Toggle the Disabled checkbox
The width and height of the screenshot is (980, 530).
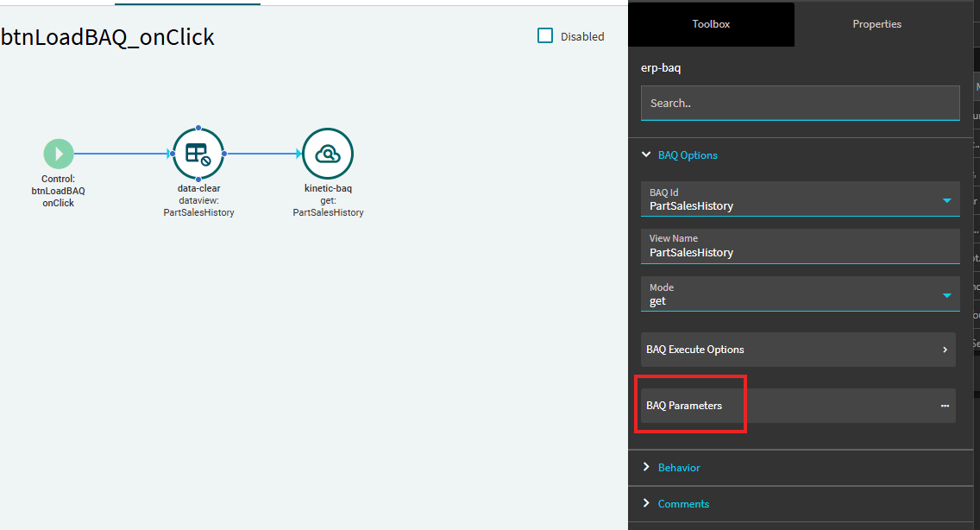pos(545,35)
